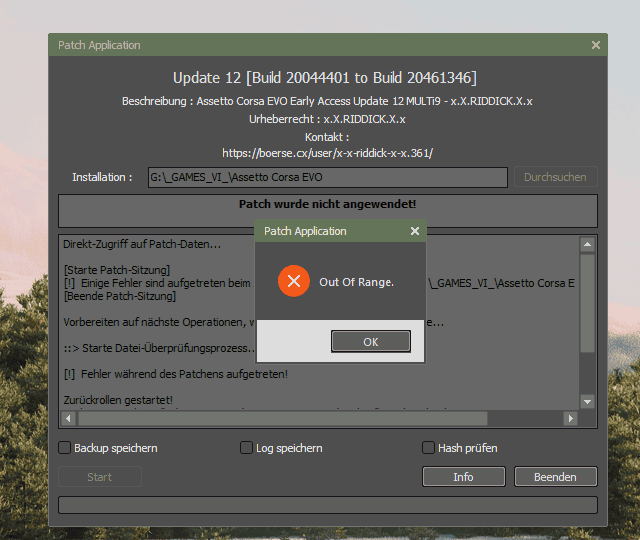Screen dimensions: 640x540
Task: Click the 'Vorbereiten auf nächste Operationen' log line
Action: click(x=158, y=322)
